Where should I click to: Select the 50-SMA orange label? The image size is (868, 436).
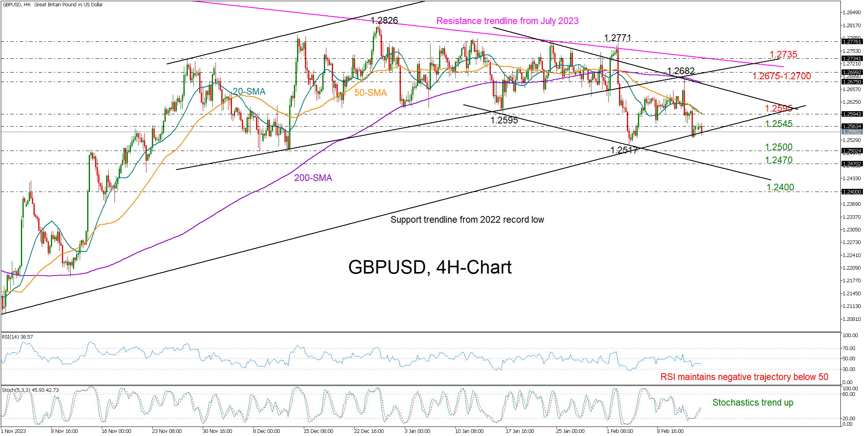coord(370,93)
